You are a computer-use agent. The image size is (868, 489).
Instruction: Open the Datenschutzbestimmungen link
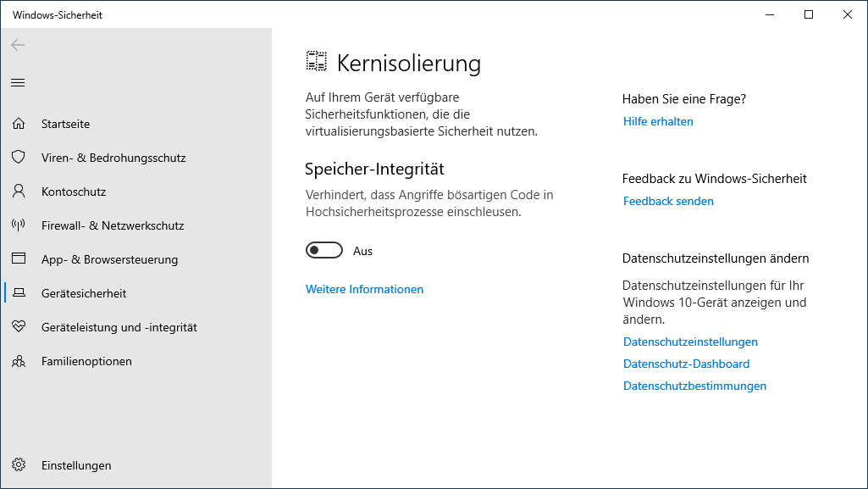tap(694, 386)
